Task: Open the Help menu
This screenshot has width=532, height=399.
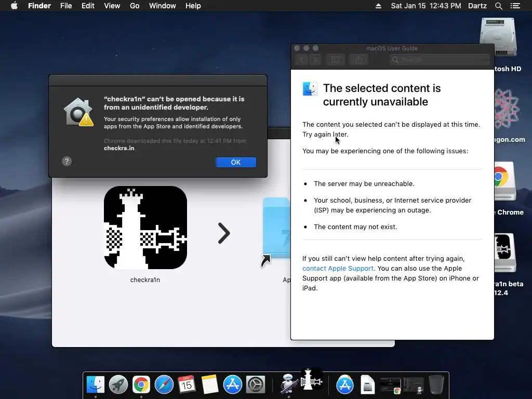Action: [193, 6]
